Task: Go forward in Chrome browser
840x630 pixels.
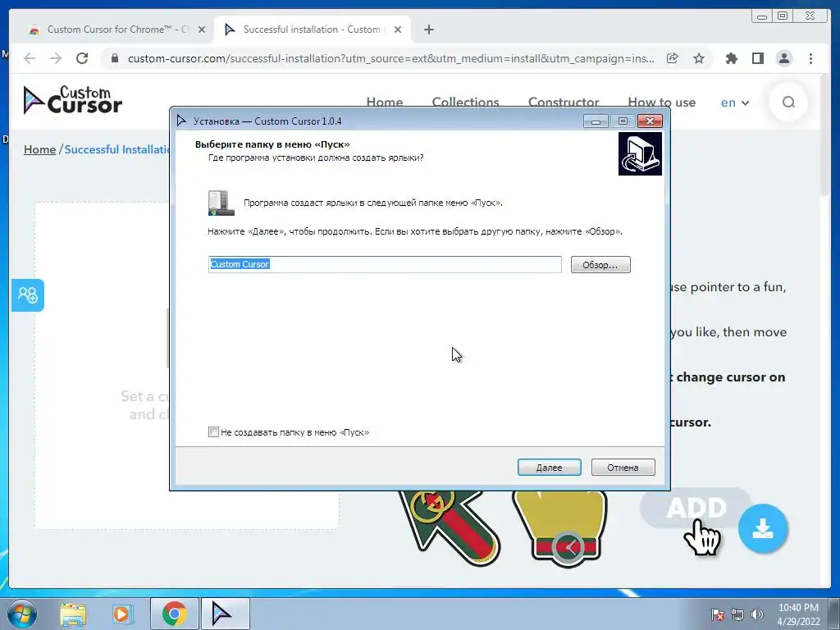Action: [x=56, y=58]
